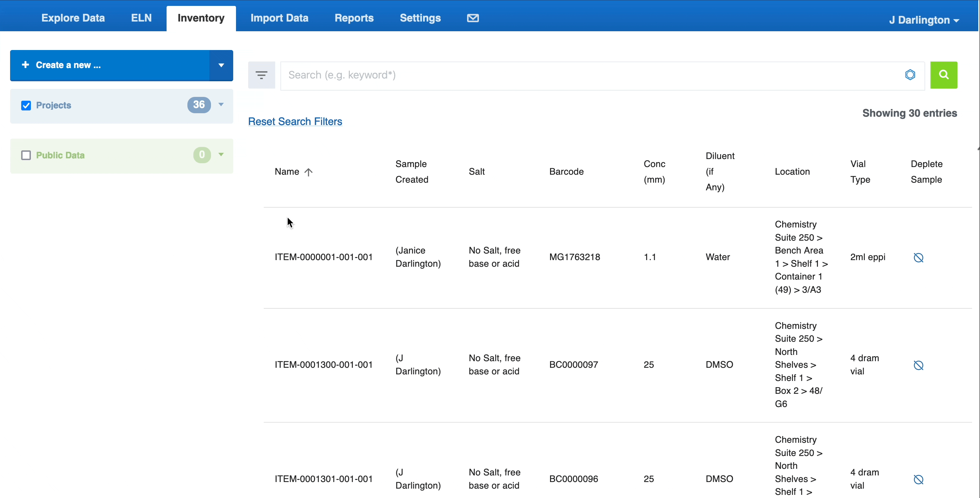Click Reset Search Filters link

295,122
